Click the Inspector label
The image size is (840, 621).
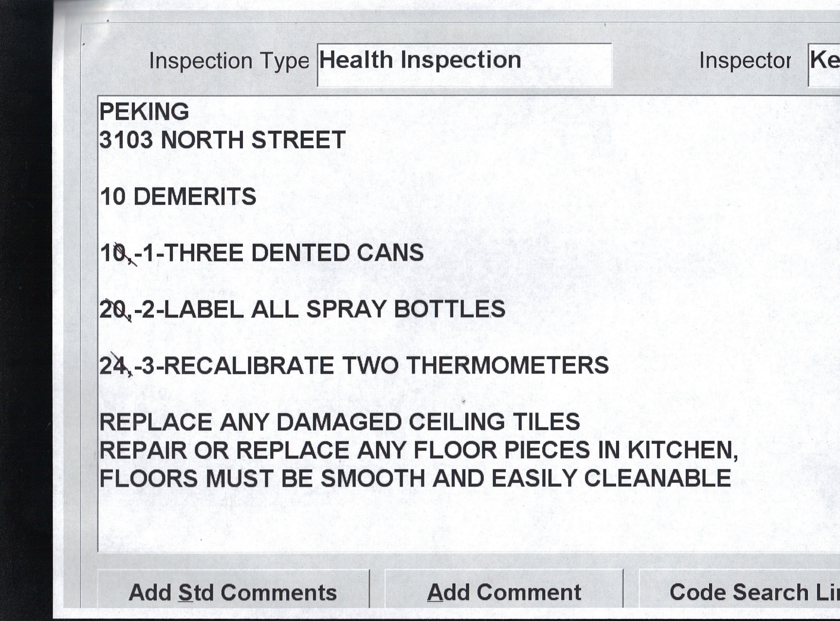click(x=745, y=61)
